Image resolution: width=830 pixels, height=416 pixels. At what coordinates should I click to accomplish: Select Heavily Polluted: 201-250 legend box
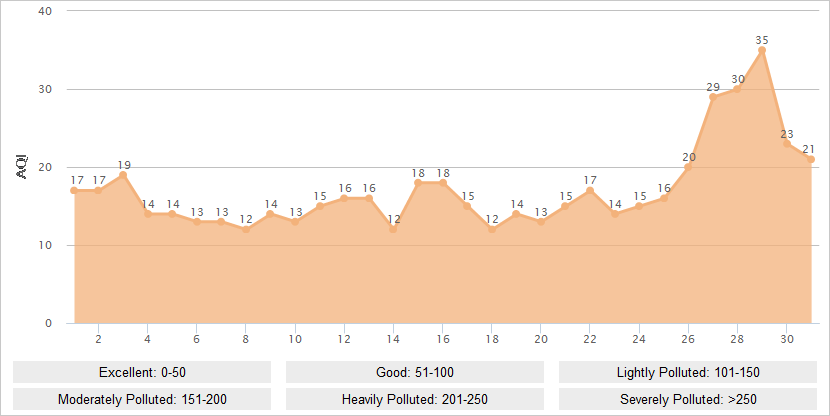pos(414,399)
